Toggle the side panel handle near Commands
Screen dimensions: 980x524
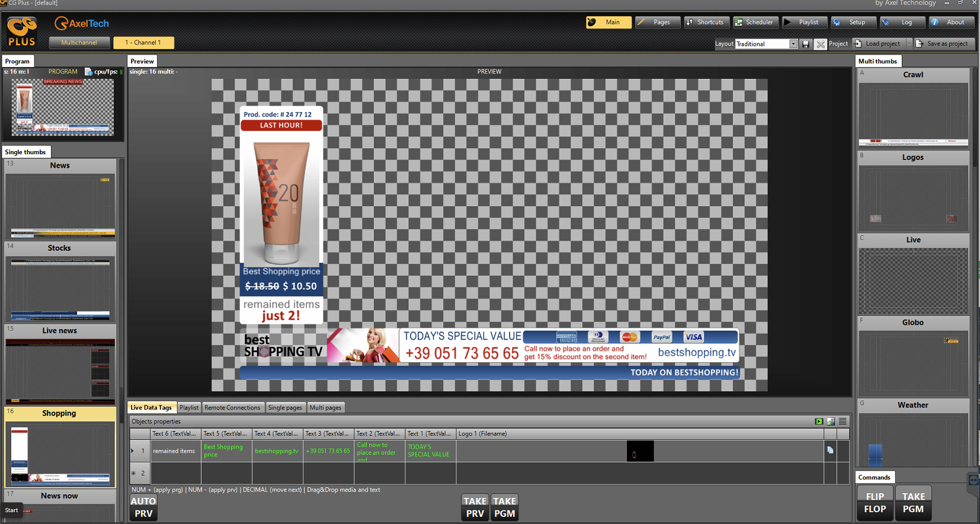(973, 480)
